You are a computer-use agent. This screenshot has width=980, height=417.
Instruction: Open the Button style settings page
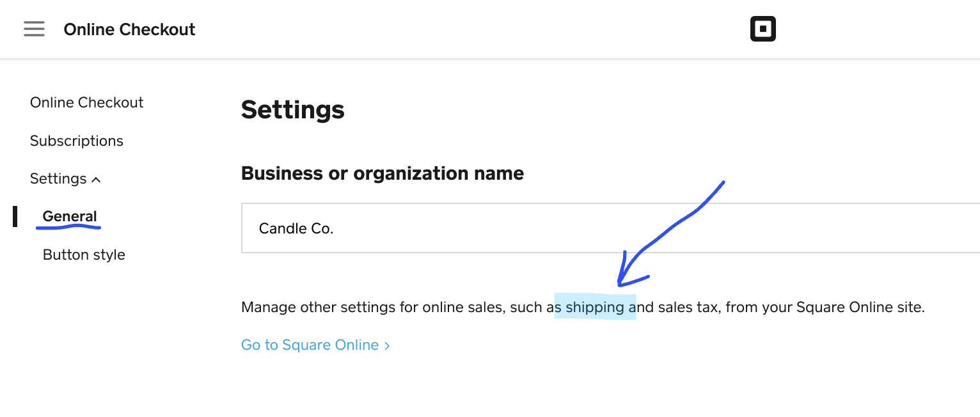pos(84,255)
